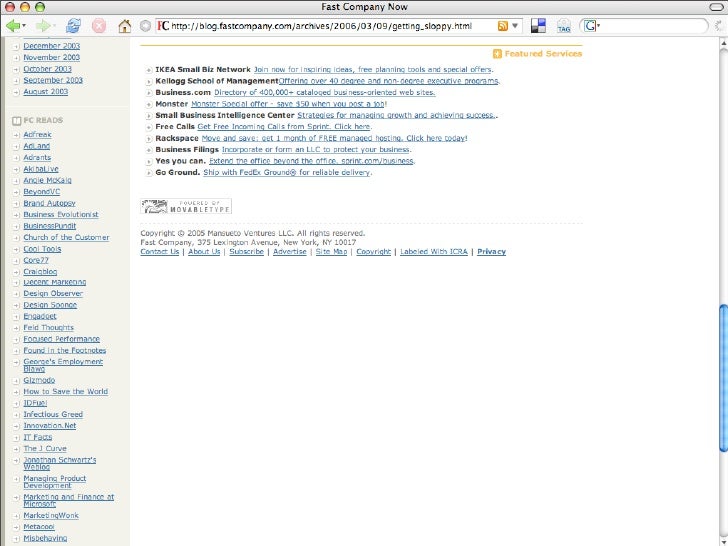Click the scrollbar up arrow
This screenshot has height=546, width=728.
click(723, 43)
